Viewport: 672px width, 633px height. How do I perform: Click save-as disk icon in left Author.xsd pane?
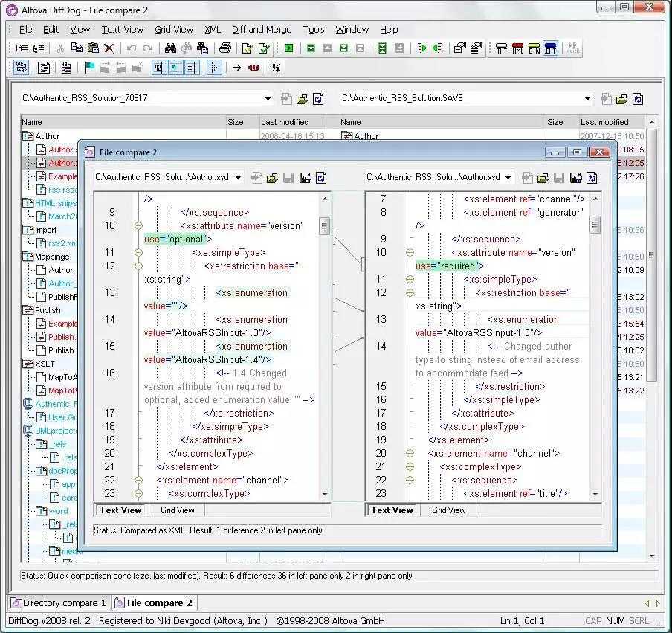[305, 178]
